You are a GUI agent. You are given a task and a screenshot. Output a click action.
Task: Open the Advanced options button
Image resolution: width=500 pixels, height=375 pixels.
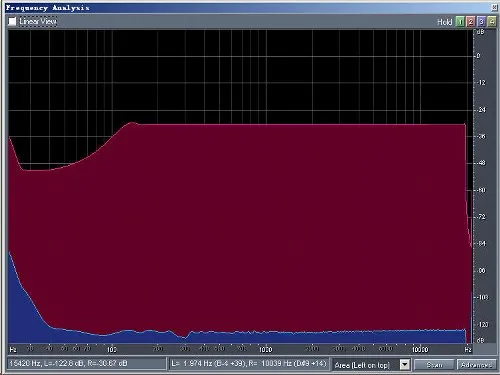pos(477,365)
